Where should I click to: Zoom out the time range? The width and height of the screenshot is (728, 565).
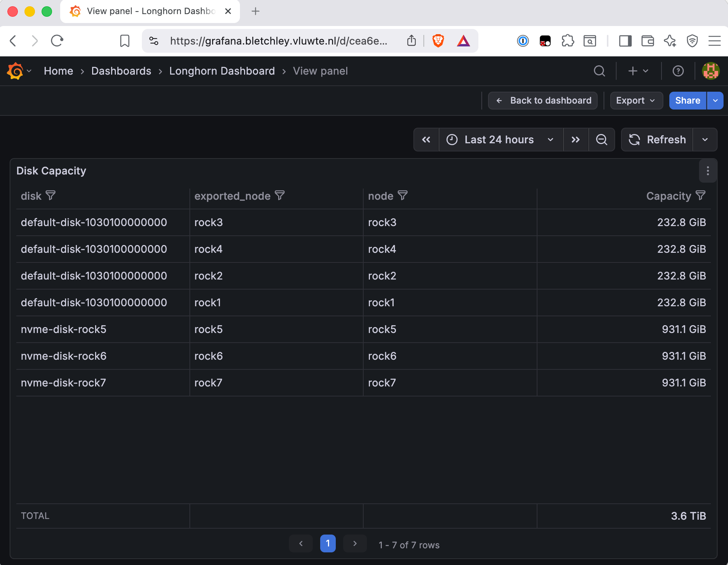(x=601, y=140)
